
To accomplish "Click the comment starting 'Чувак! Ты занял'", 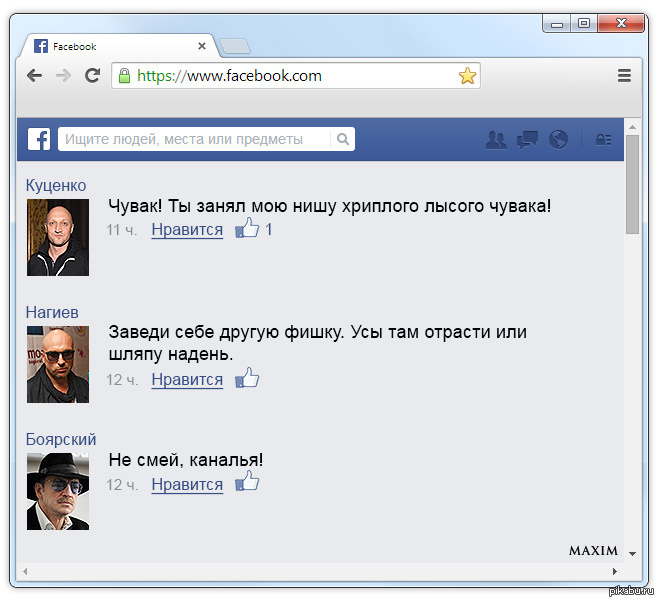I will click(330, 206).
